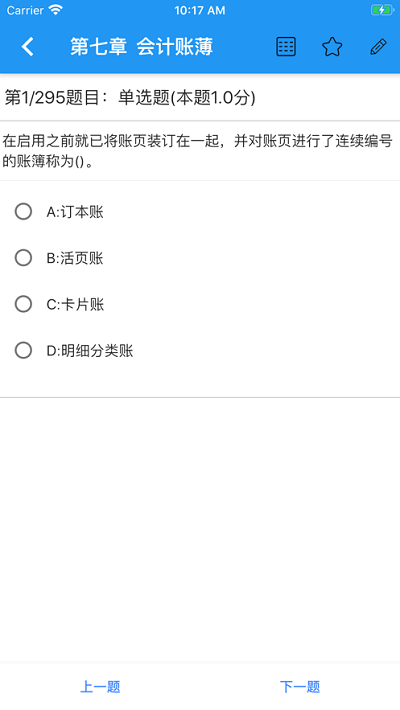This screenshot has width=400, height=710.
Task: Open the question grid index icon
Action: tap(286, 47)
